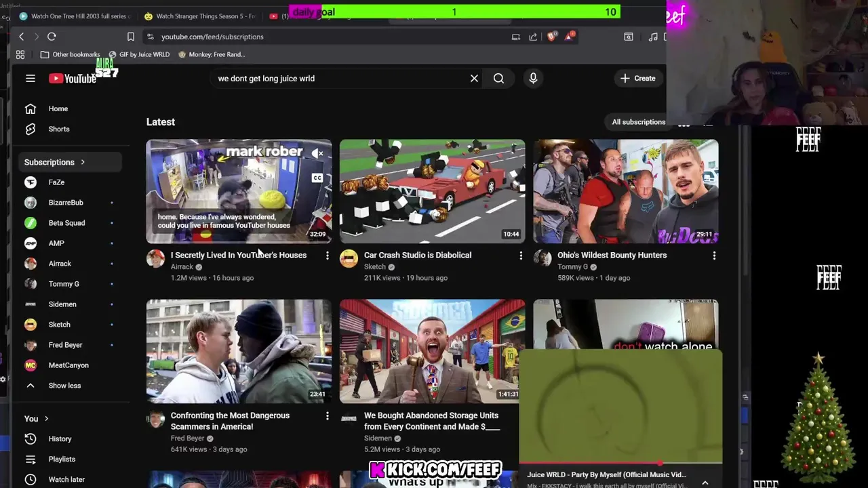Open more options for Car Crash Studio video
Image resolution: width=868 pixels, height=488 pixels.
tap(520, 256)
